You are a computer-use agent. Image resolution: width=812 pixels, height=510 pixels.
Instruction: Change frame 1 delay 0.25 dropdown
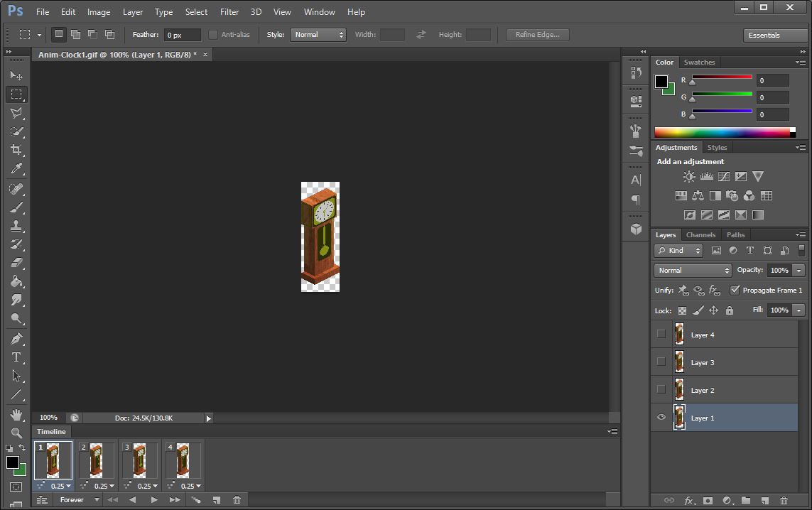click(60, 486)
